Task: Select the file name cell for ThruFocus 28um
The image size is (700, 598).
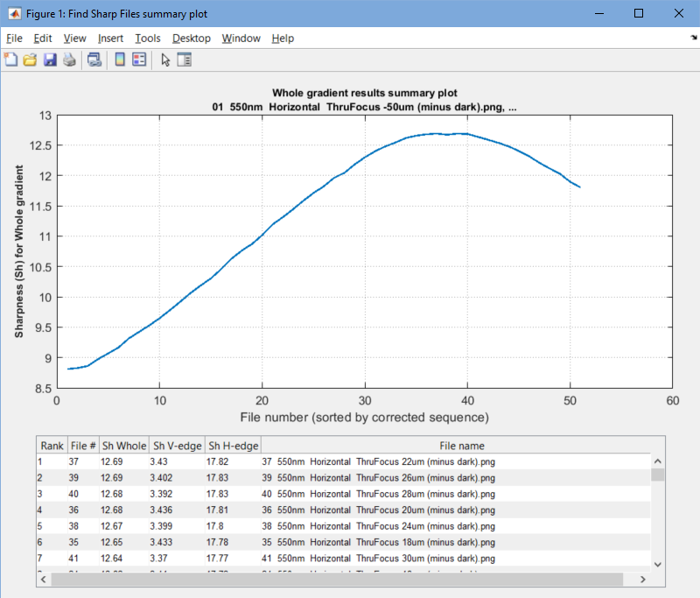Action: pos(456,494)
